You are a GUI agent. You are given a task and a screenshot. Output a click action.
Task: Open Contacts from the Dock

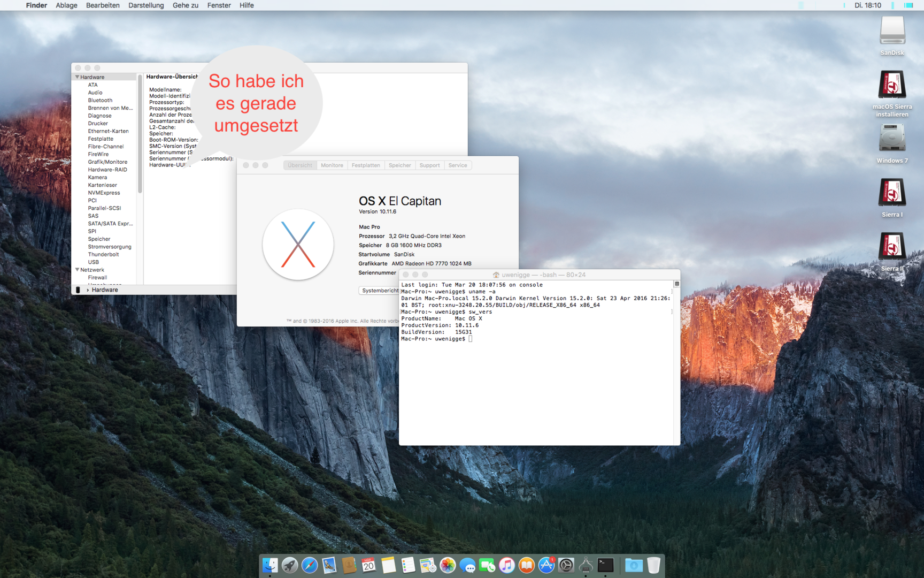pos(349,565)
